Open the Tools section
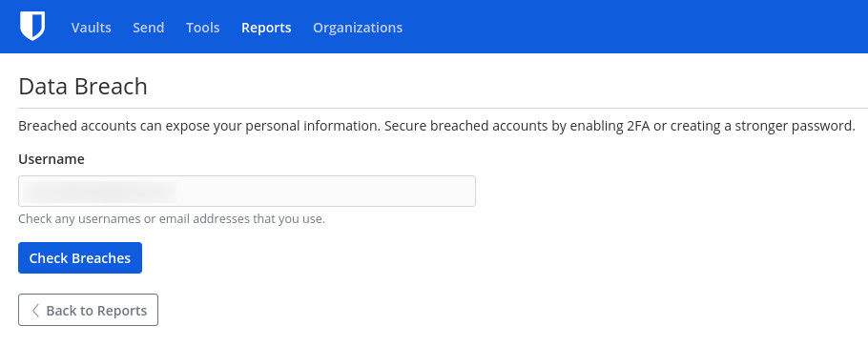Image resolution: width=868 pixels, height=346 pixels. pos(202,27)
